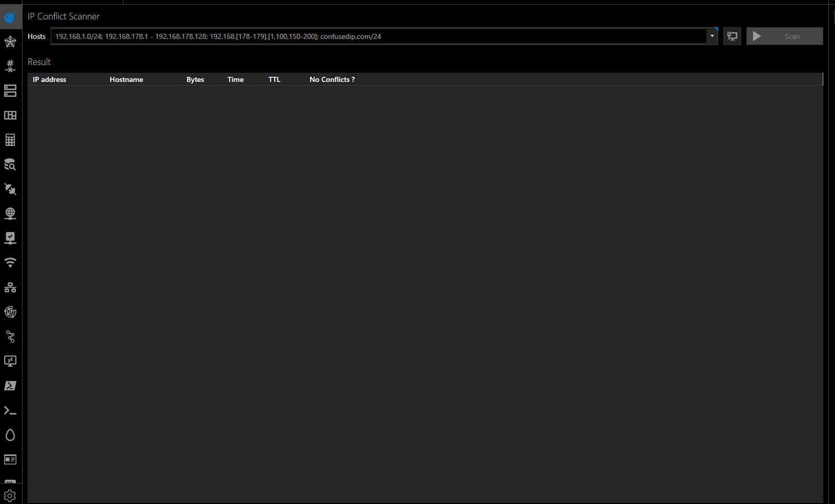Launch the PowerShell tool from sidebar
The height and width of the screenshot is (504, 835).
pos(10,386)
